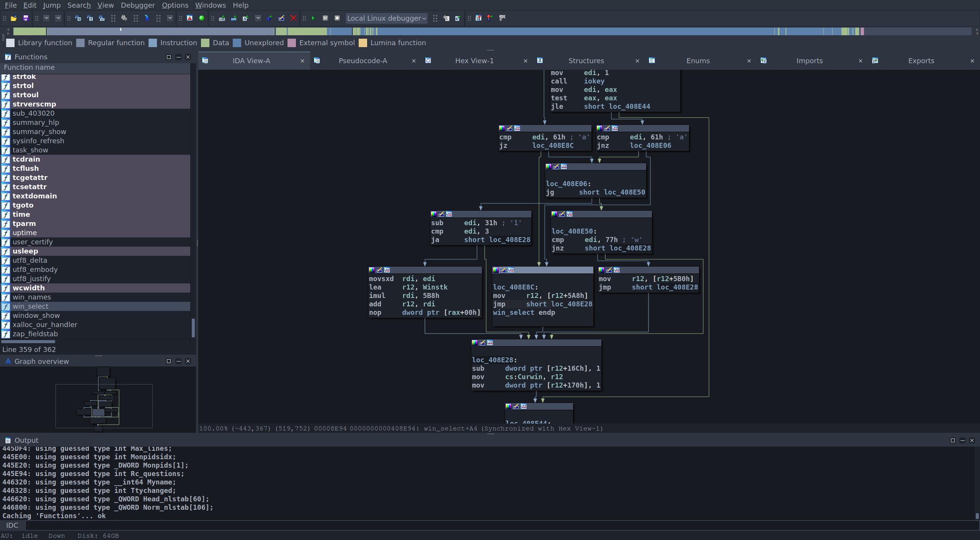Start the debugger with play button
This screenshot has height=540, width=980.
[313, 18]
